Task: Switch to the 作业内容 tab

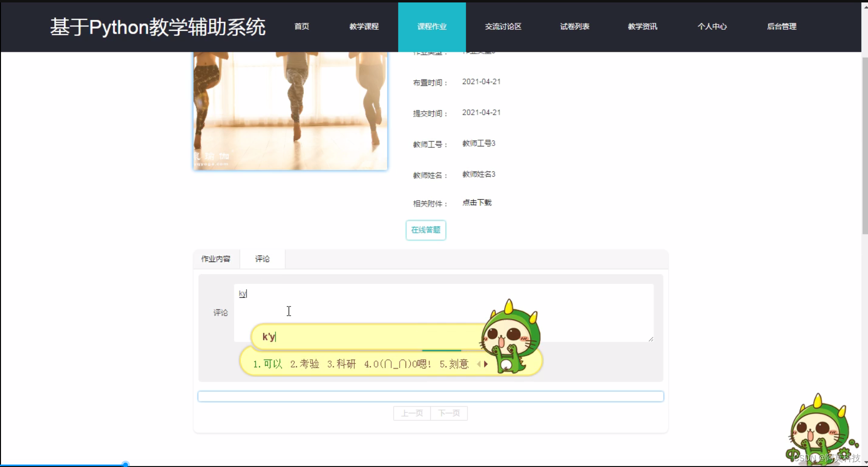Action: 216,259
